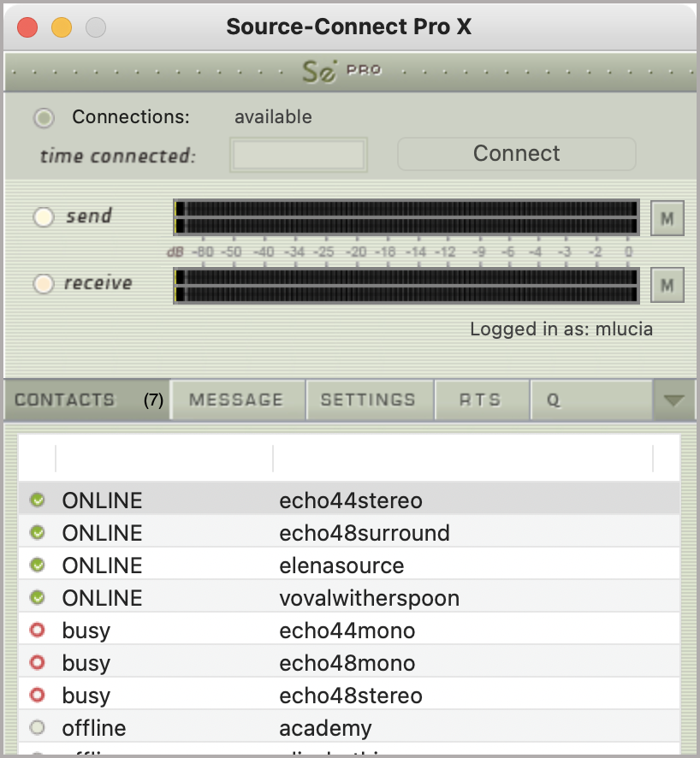This screenshot has width=700, height=758.
Task: Mute the send channel with M button
Action: tap(667, 218)
